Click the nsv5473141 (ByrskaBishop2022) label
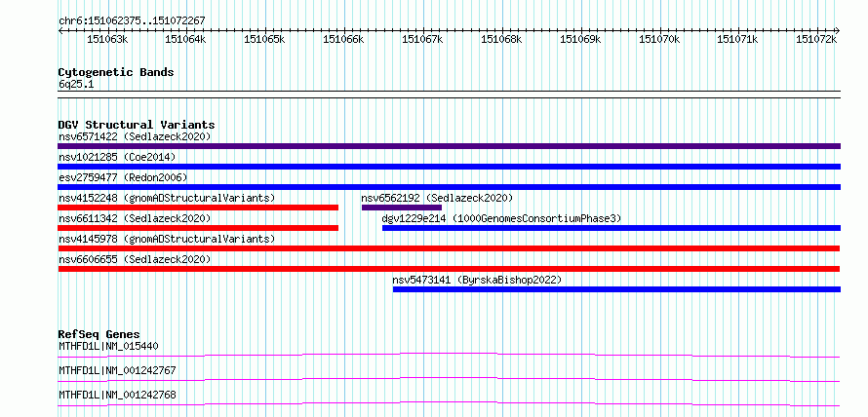The image size is (868, 417). pos(477,280)
